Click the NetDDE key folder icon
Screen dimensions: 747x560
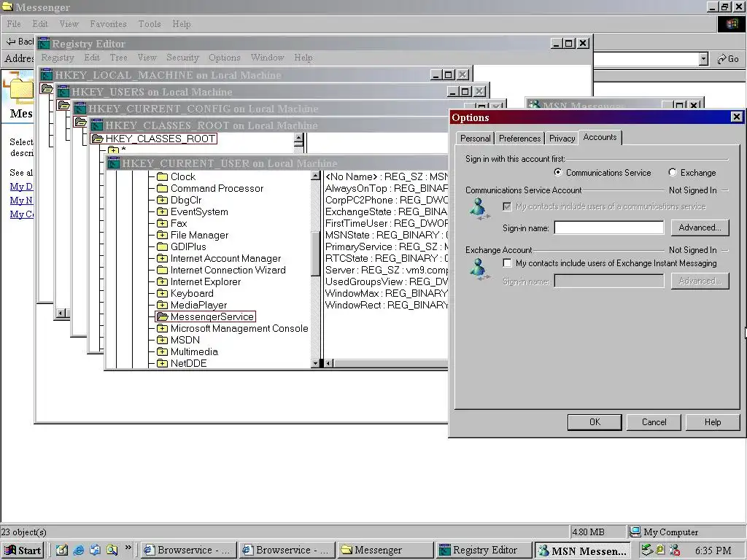click(x=162, y=363)
